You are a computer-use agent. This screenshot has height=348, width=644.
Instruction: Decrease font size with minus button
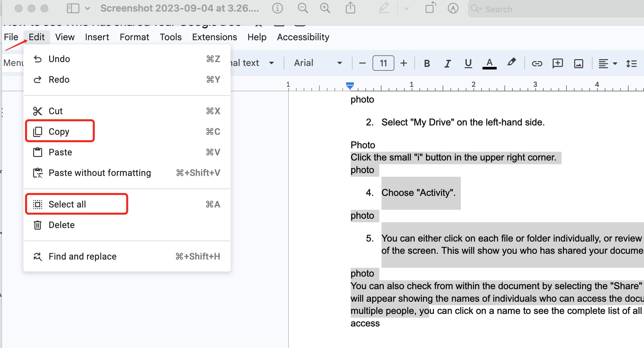click(362, 63)
